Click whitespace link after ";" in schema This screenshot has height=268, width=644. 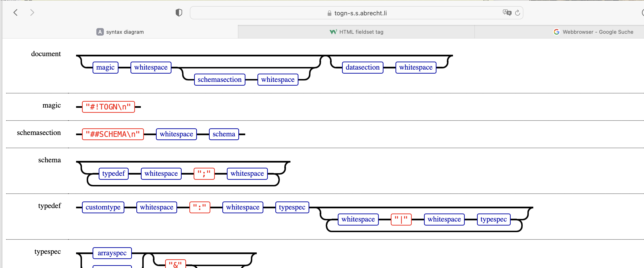coord(247,174)
